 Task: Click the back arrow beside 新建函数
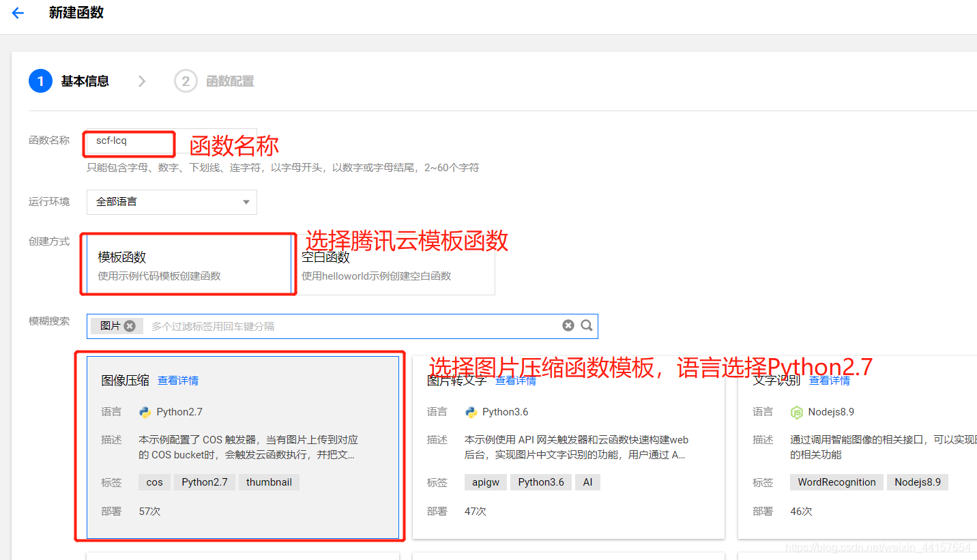coord(18,12)
